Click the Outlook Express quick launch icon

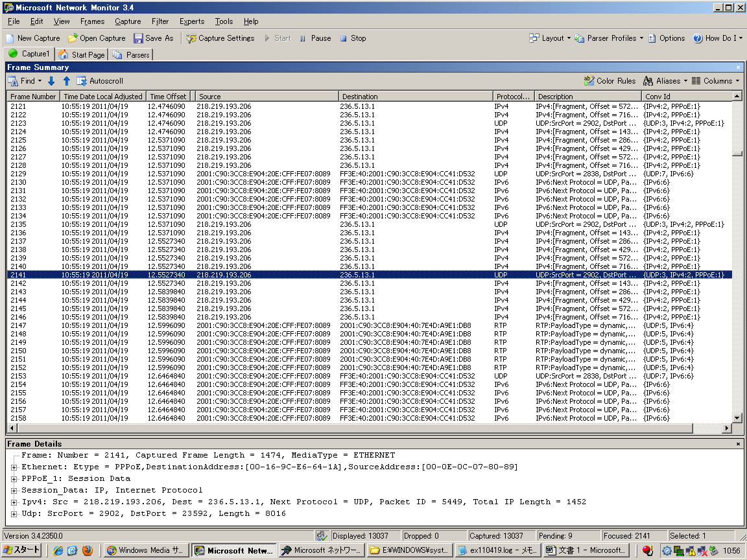[73, 550]
